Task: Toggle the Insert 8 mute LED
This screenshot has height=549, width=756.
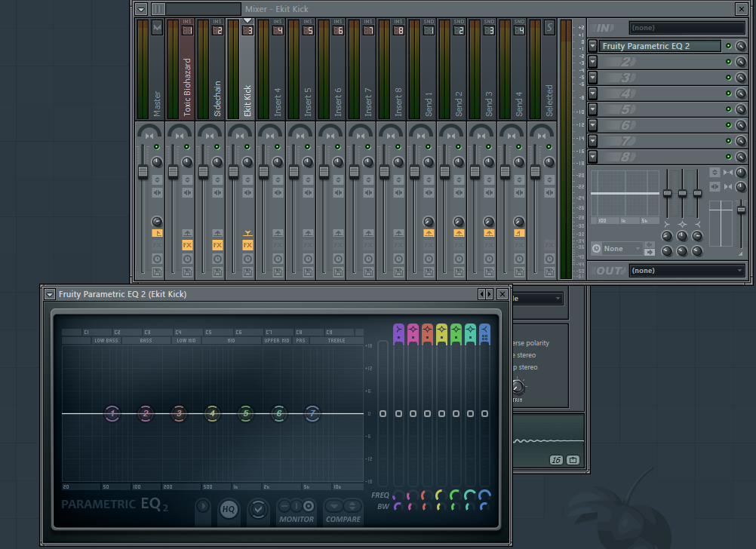Action: [x=398, y=146]
